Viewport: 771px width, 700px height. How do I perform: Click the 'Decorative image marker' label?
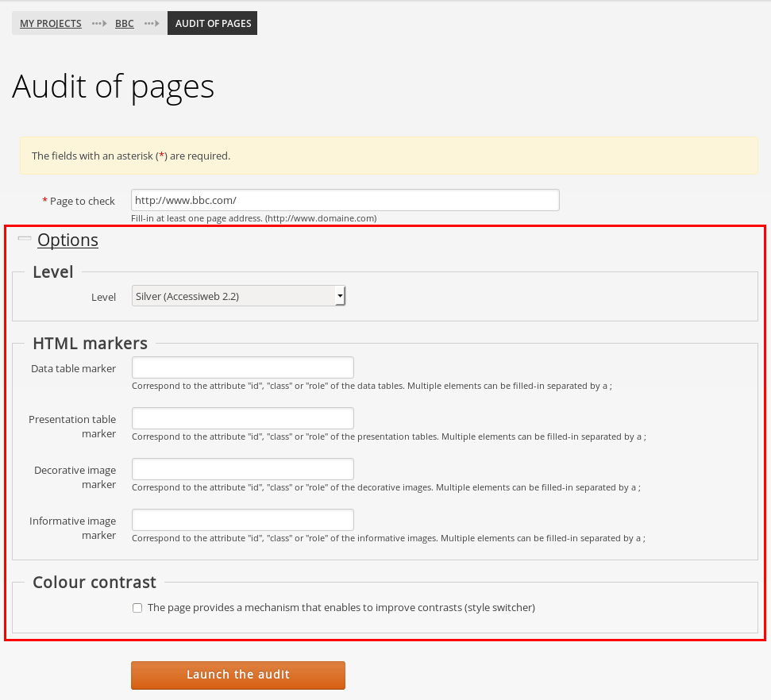pyautogui.click(x=75, y=477)
